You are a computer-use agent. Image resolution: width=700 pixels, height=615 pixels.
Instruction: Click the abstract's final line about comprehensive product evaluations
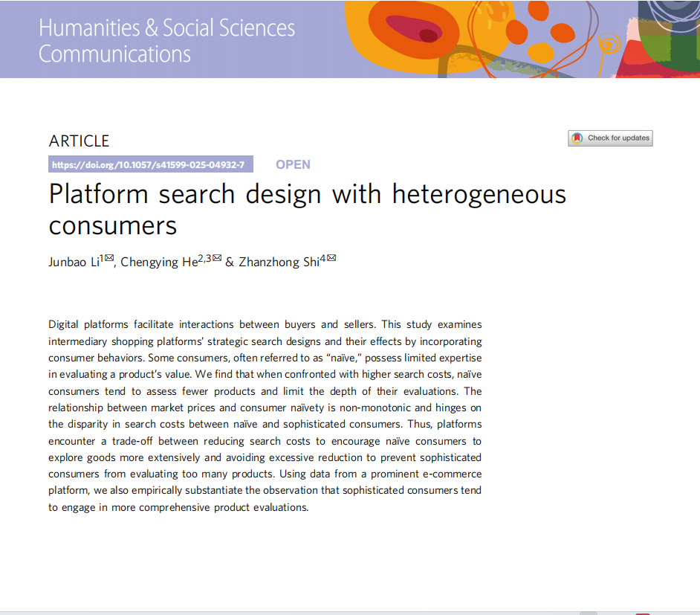point(178,507)
